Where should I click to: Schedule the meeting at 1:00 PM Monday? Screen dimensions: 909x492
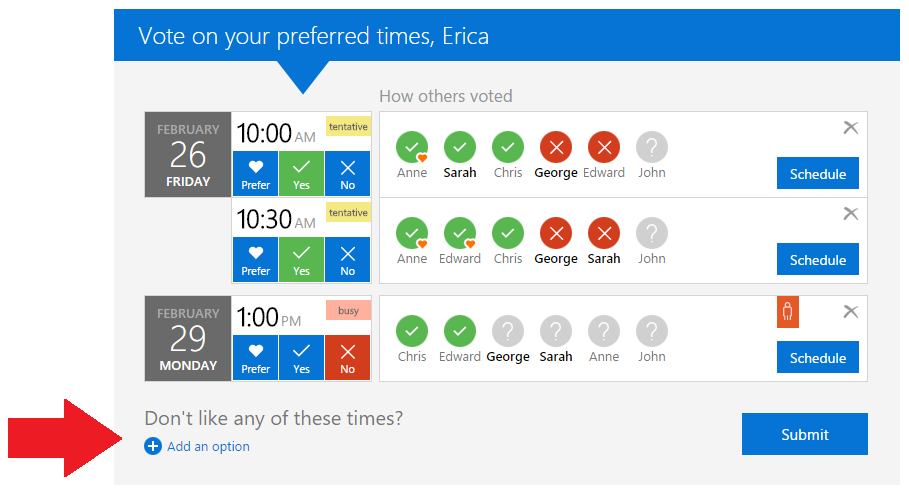pos(818,358)
